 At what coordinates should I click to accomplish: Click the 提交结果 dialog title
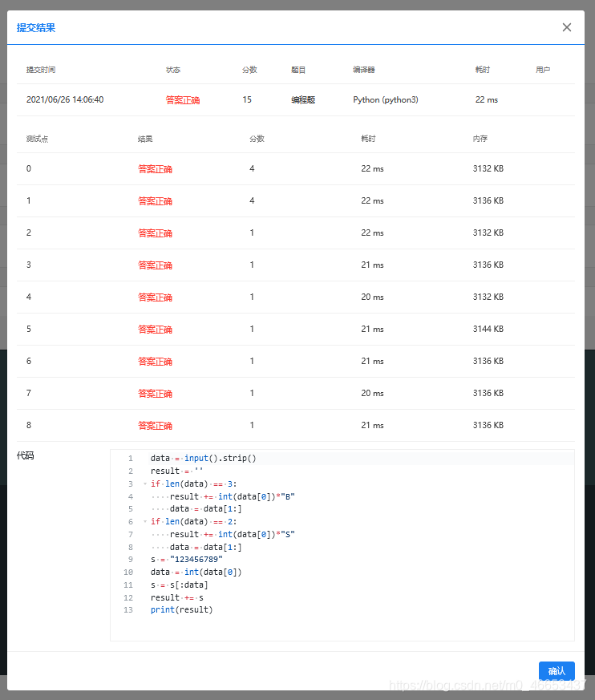(x=36, y=28)
